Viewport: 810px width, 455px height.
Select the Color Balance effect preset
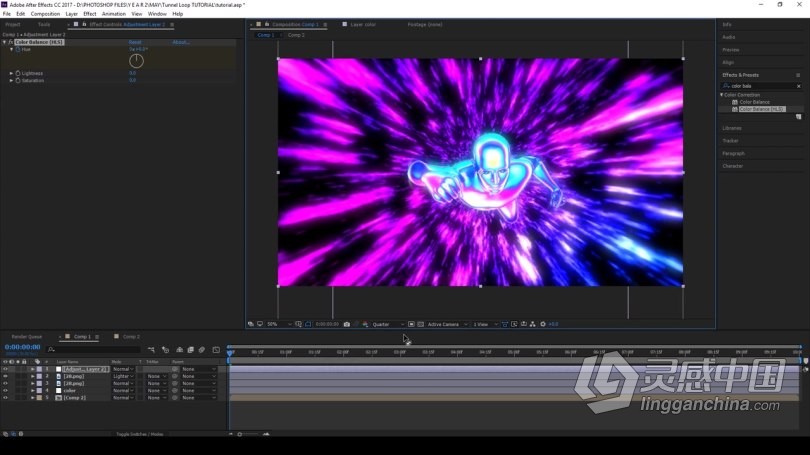(x=754, y=102)
